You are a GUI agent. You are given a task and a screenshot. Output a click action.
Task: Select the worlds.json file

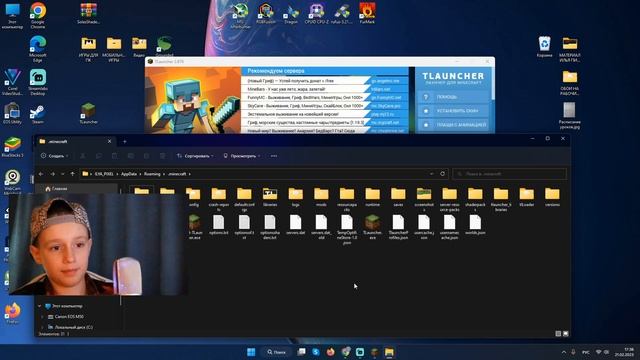[475, 225]
